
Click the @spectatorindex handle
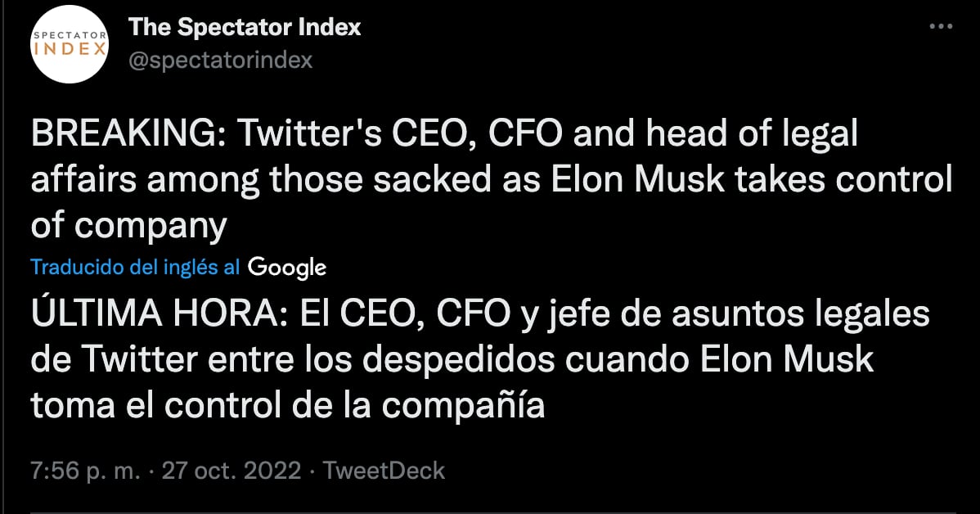[221, 58]
